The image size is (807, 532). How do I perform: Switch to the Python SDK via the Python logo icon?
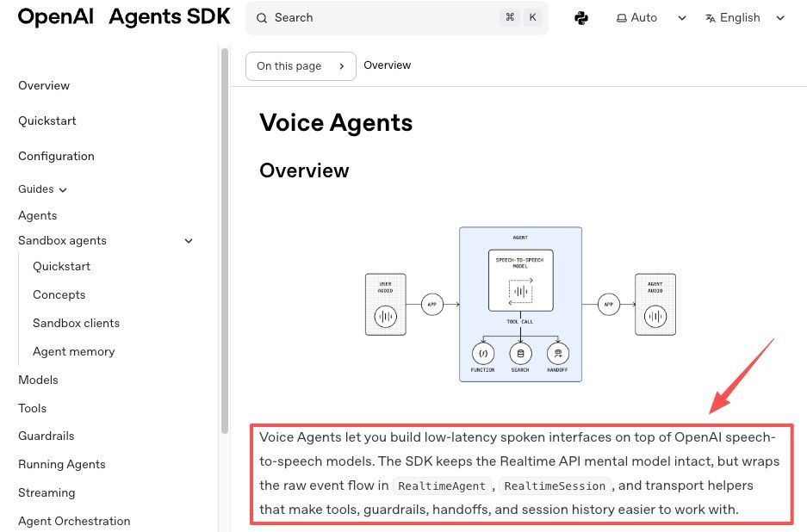[581, 18]
